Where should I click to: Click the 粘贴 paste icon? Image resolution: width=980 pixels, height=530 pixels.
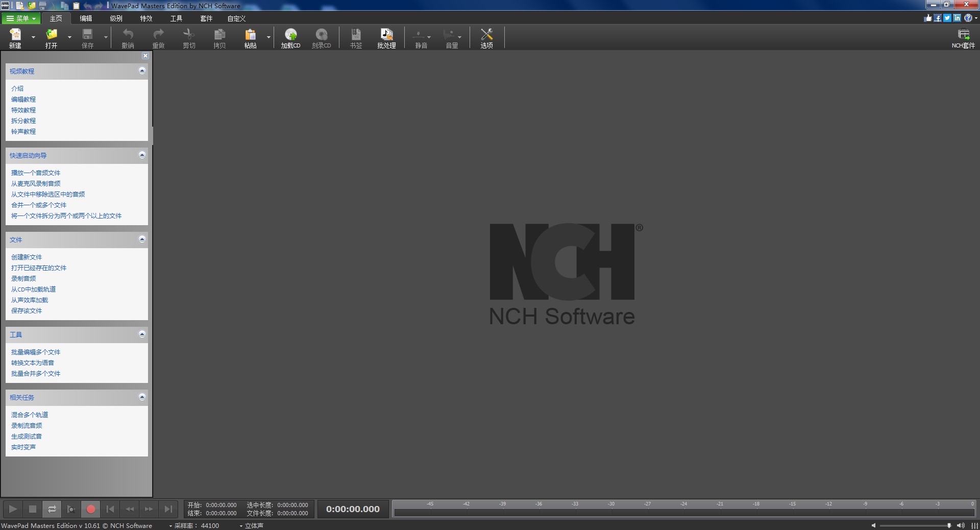250,38
